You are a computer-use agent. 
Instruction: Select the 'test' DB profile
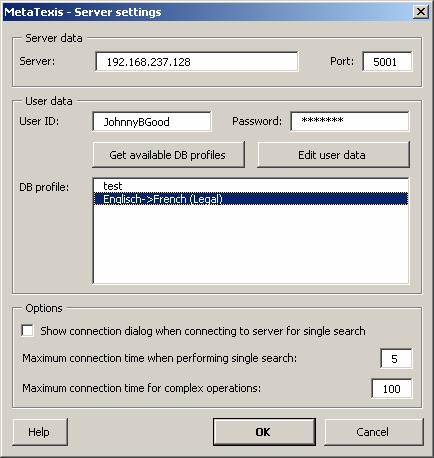tap(251, 186)
